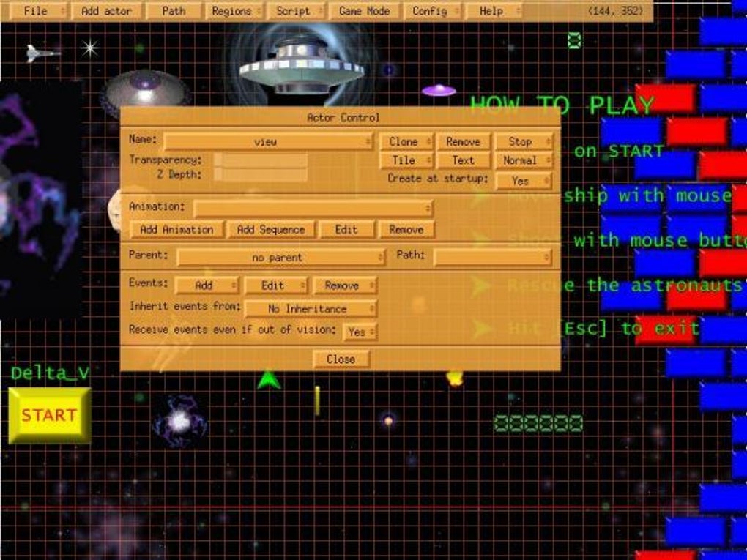The height and width of the screenshot is (560, 747).
Task: Select the green arrow ship actor
Action: point(269,380)
